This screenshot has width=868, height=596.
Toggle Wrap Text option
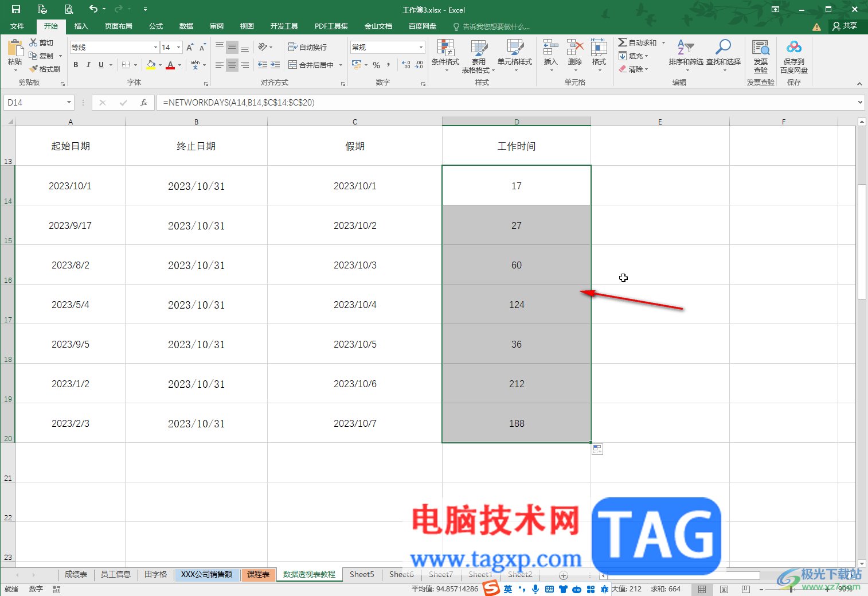[x=308, y=47]
